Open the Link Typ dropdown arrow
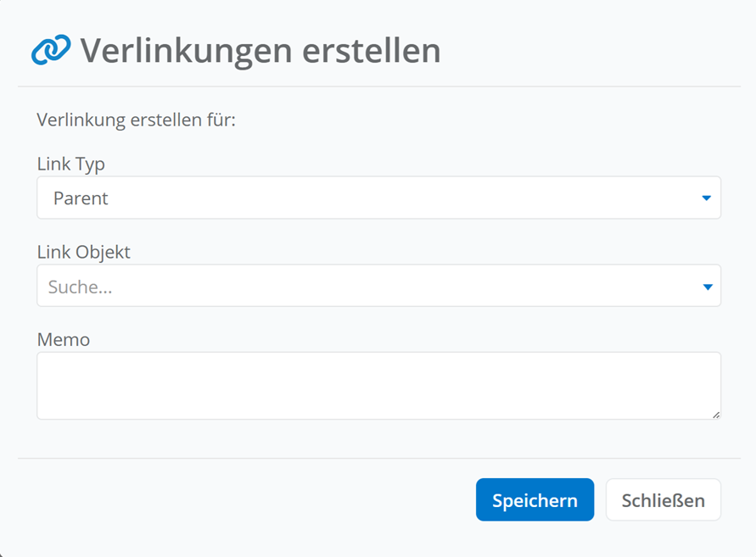 click(706, 198)
